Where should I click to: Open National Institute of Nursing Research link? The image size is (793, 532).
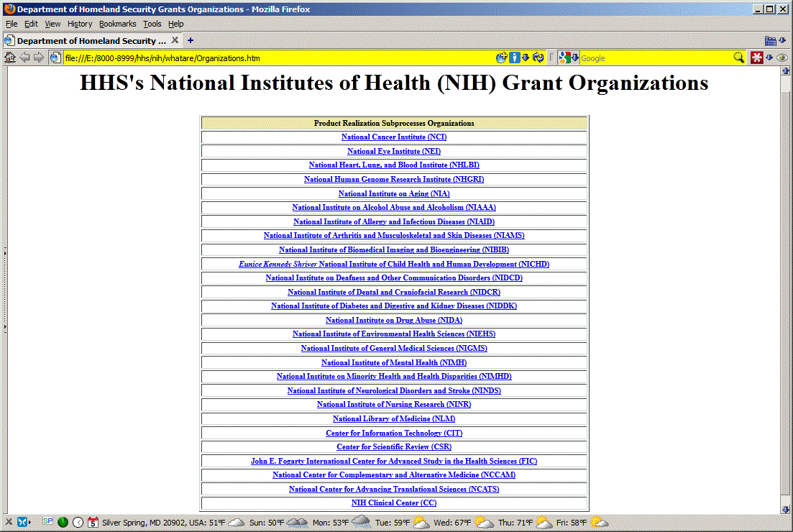[394, 405]
